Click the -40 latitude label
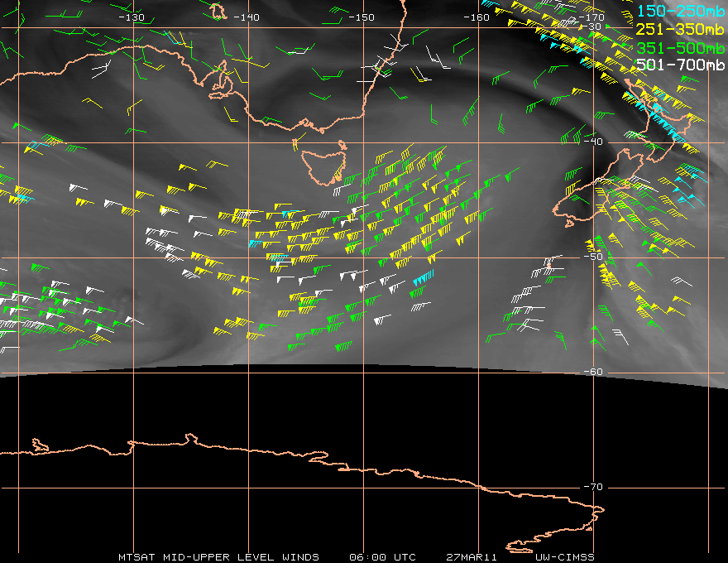Viewport: 728px width, 563px height. [591, 142]
